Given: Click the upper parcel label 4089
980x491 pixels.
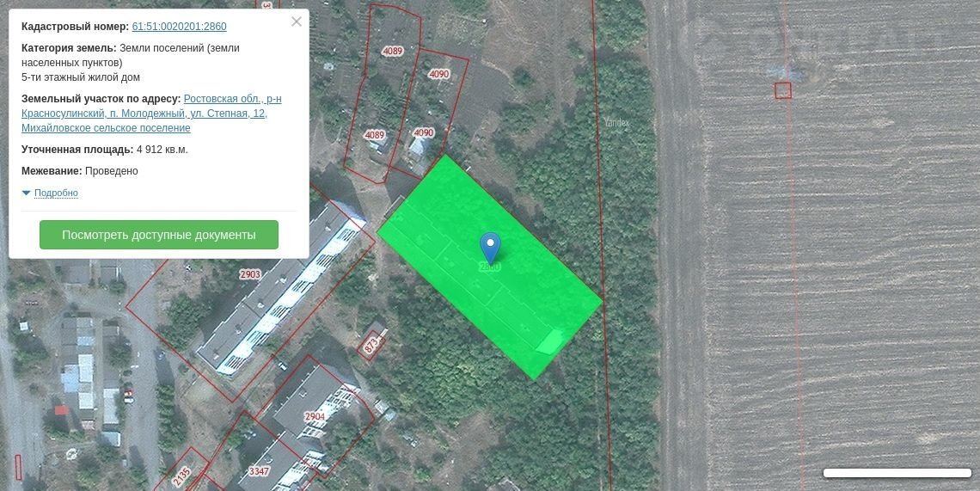Looking at the screenshot, I should click(x=392, y=52).
